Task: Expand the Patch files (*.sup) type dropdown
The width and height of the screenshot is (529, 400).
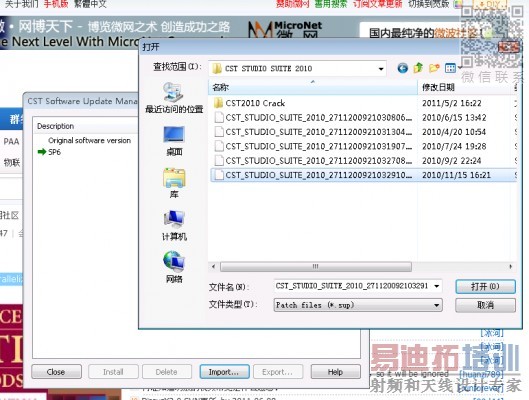Action: tap(437, 305)
